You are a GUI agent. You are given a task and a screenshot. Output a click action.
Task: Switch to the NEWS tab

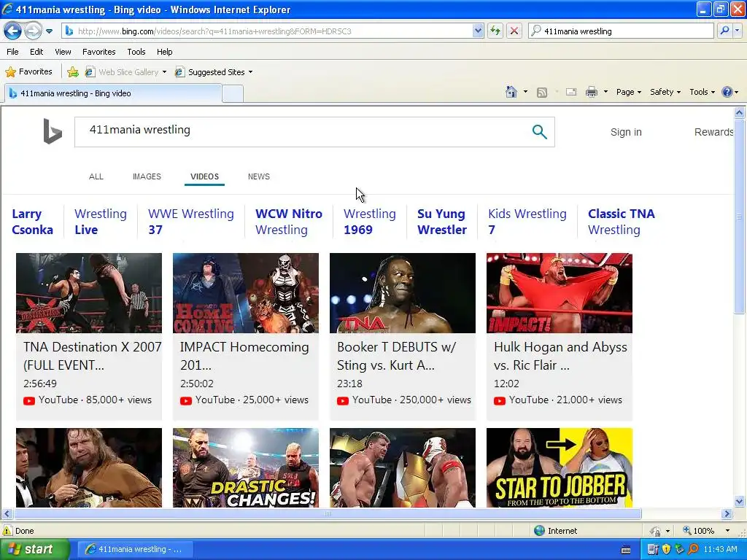(259, 176)
